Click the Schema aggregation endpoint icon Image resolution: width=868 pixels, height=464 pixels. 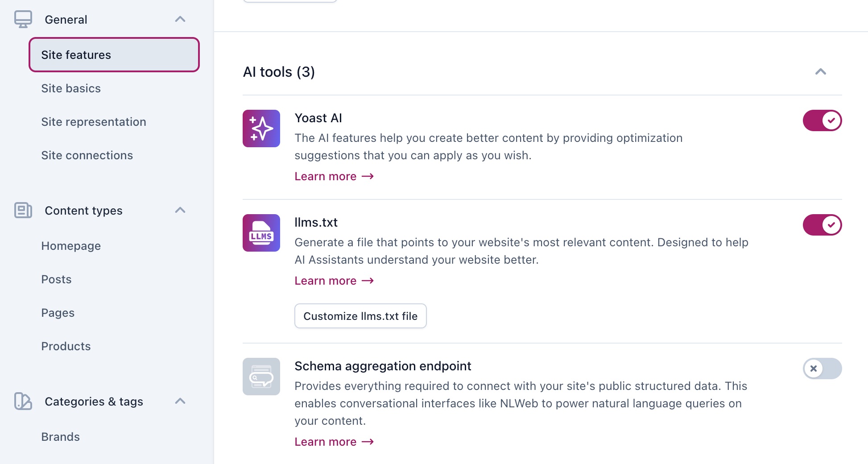coord(261,377)
